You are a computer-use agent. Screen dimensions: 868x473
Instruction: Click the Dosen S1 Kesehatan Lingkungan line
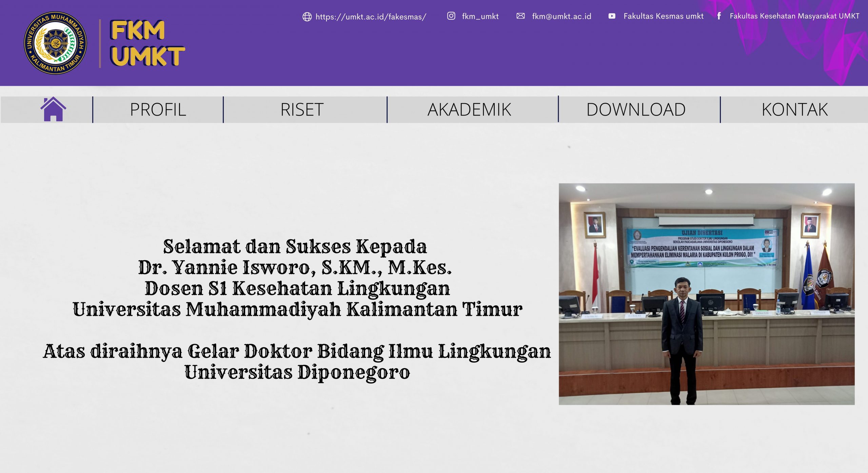297,289
